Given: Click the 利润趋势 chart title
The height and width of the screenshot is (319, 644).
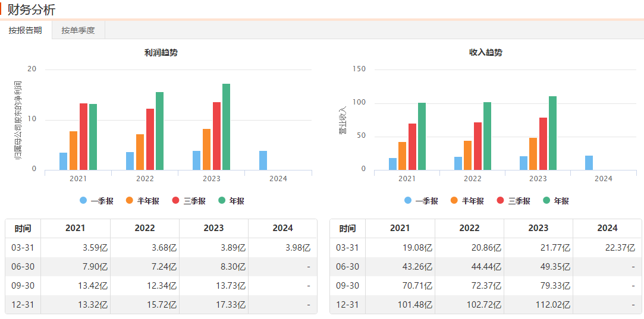Looking at the screenshot, I should (161, 52).
